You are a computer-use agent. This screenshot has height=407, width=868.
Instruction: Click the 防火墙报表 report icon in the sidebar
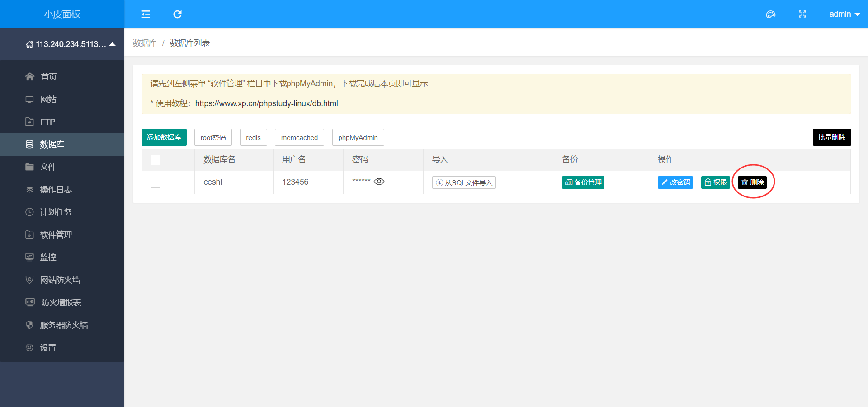click(x=30, y=302)
